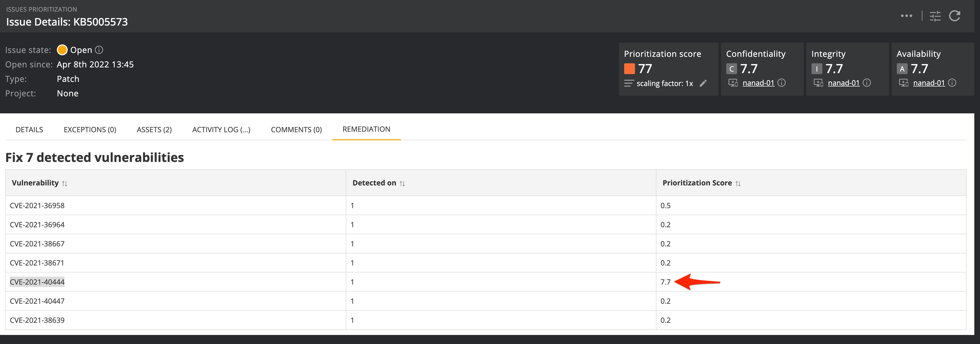Select the CVE-2021-40444 vulnerability row

coord(37,282)
